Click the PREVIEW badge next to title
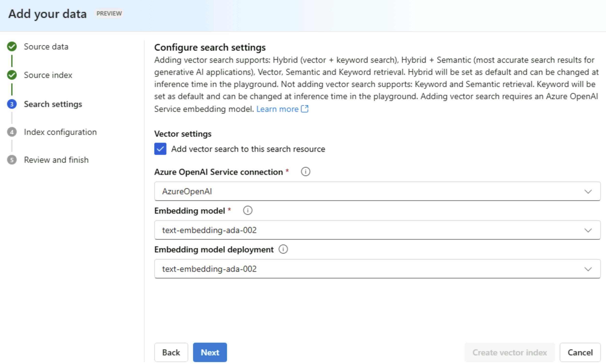This screenshot has width=606, height=364. [109, 13]
